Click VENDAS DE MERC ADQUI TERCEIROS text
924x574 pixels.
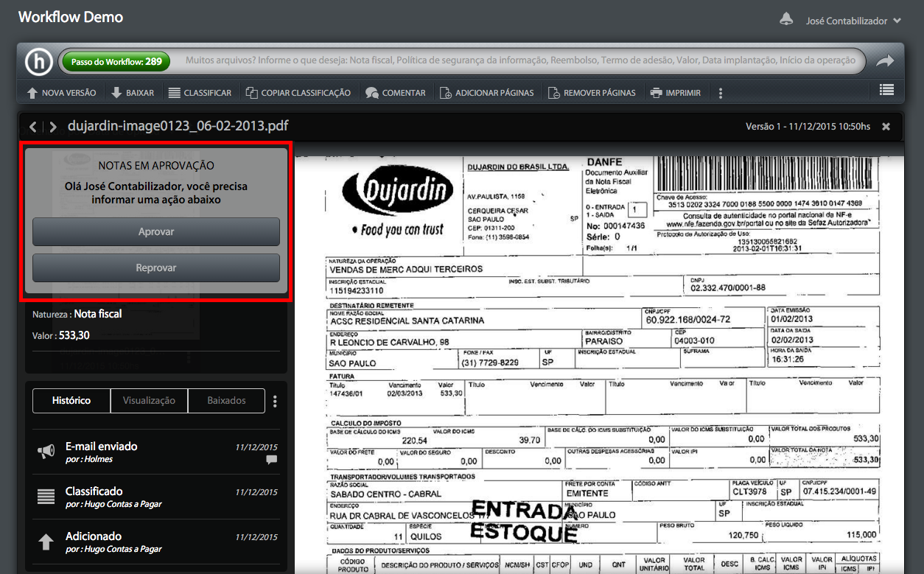point(406,269)
